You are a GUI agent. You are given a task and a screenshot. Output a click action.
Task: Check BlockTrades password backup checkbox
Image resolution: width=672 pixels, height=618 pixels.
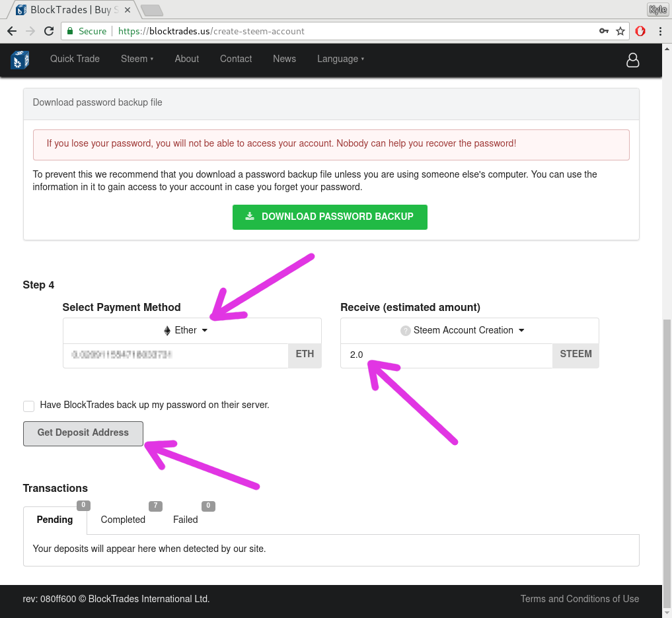point(28,406)
